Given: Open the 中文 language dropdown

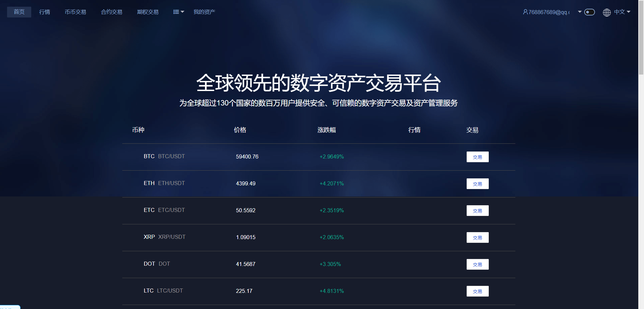Looking at the screenshot, I should [x=622, y=12].
